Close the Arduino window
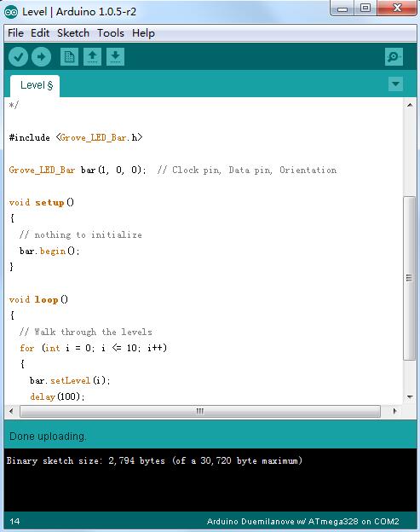Viewport: 420px width, 532px height. pyautogui.click(x=397, y=9)
